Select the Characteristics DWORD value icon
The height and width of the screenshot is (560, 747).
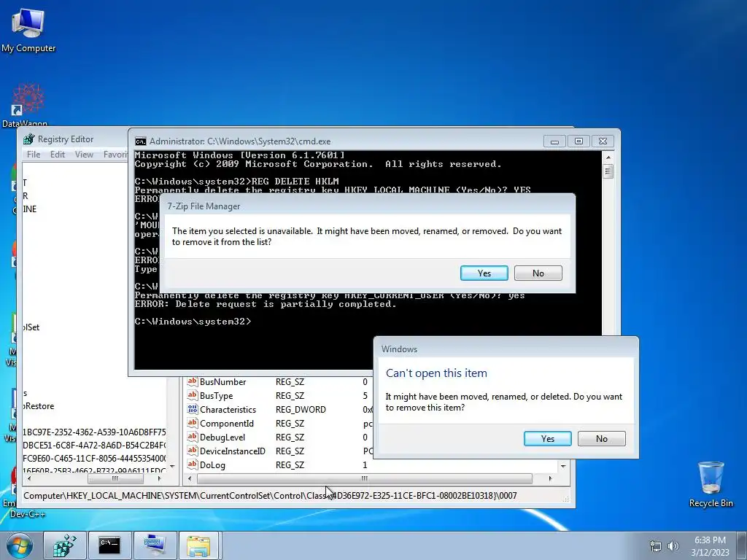coord(192,409)
